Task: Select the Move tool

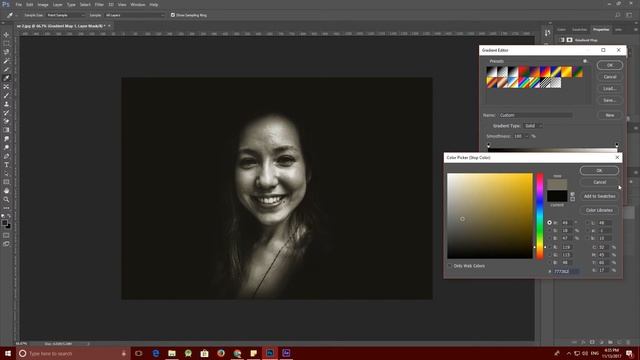Action: [x=6, y=35]
